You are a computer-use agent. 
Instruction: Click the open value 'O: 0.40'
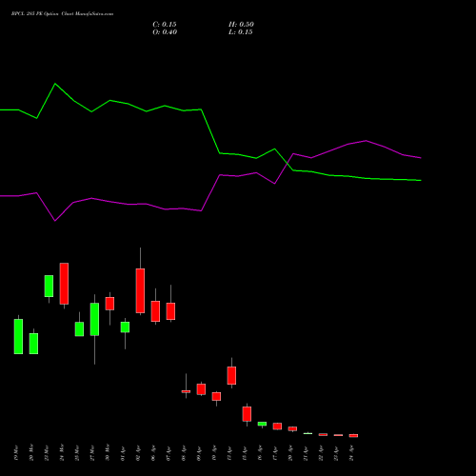tap(165, 32)
